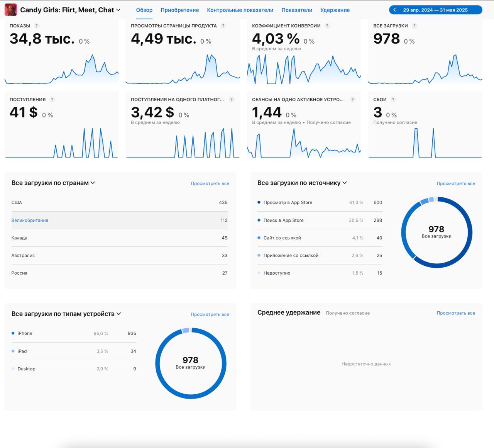Click Просмотреть все for downloads by country

210,183
